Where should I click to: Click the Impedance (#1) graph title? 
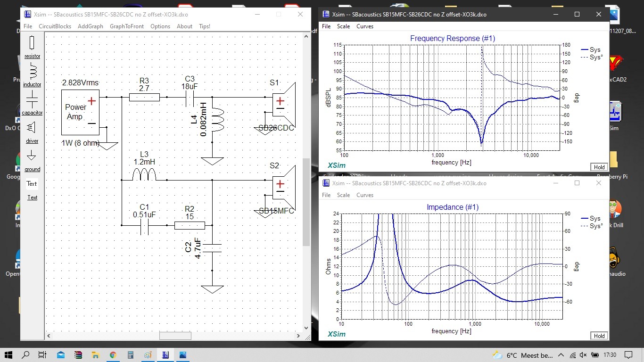453,207
